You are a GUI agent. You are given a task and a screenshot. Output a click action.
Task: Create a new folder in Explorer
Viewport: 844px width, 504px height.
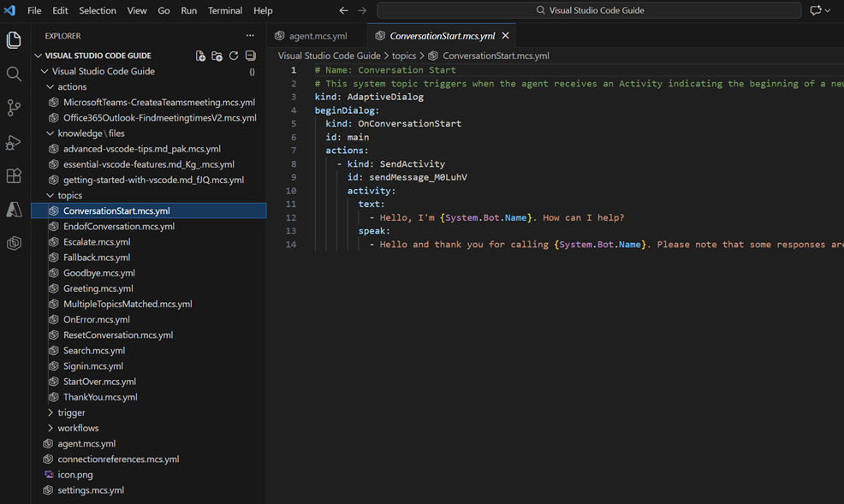tap(217, 55)
